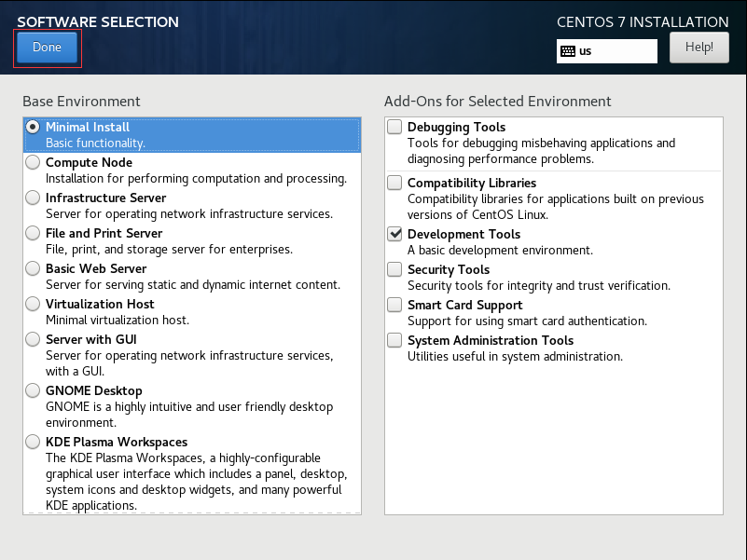Image resolution: width=747 pixels, height=560 pixels.
Task: Open the Help! button
Action: (x=699, y=48)
